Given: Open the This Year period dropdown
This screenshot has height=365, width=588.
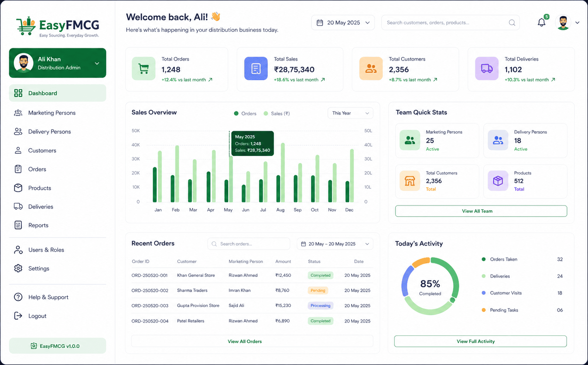Looking at the screenshot, I should tap(350, 113).
